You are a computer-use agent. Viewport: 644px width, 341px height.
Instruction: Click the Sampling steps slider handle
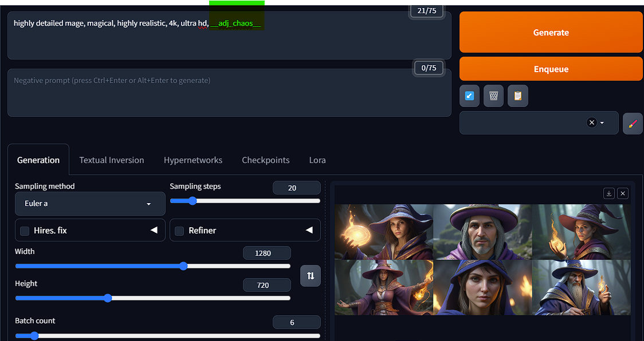pyautogui.click(x=193, y=201)
